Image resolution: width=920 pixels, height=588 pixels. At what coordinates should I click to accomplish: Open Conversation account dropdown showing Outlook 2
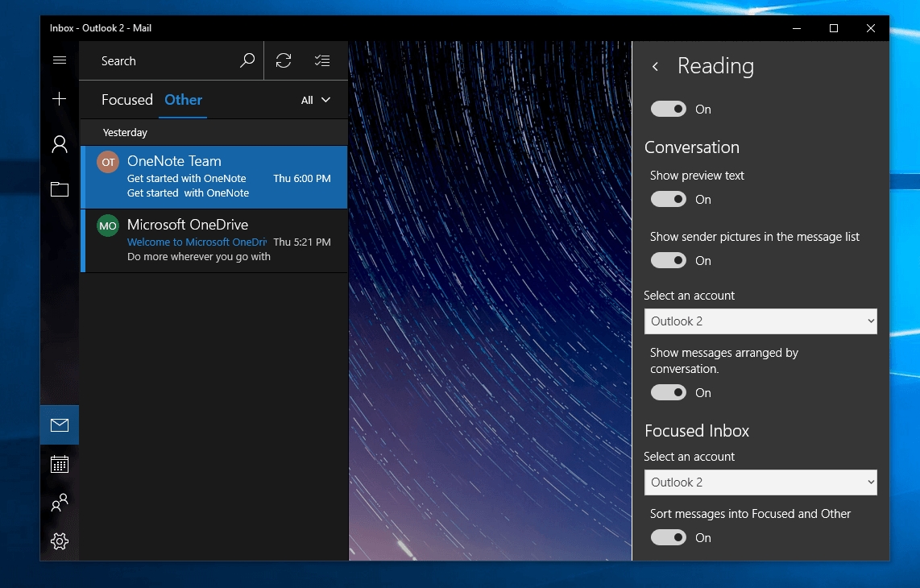pos(760,321)
